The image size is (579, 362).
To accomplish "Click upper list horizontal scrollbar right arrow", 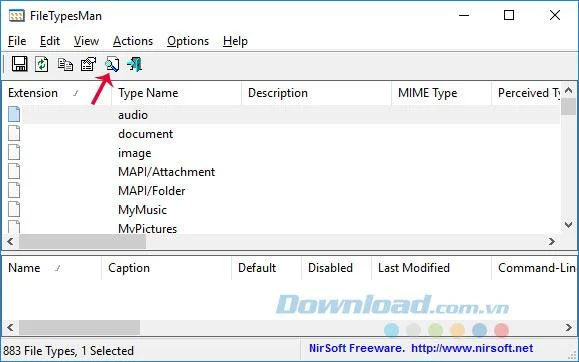I will [552, 242].
